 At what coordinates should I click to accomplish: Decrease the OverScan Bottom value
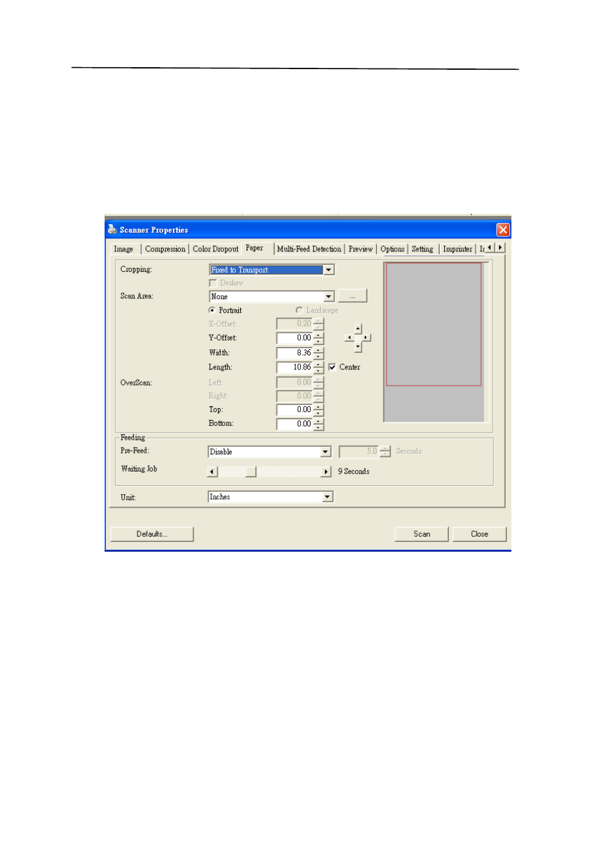click(318, 427)
